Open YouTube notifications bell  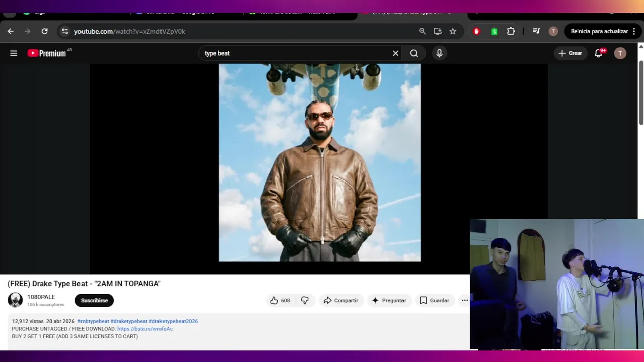(x=598, y=53)
